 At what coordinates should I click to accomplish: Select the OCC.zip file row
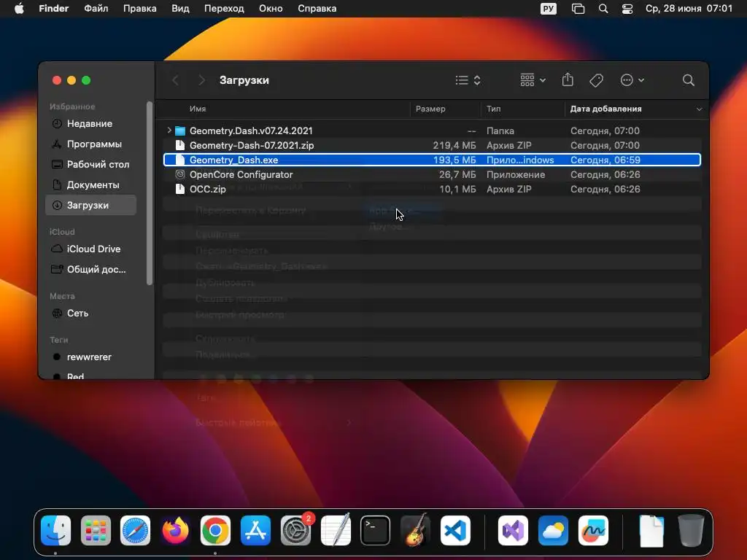point(432,189)
